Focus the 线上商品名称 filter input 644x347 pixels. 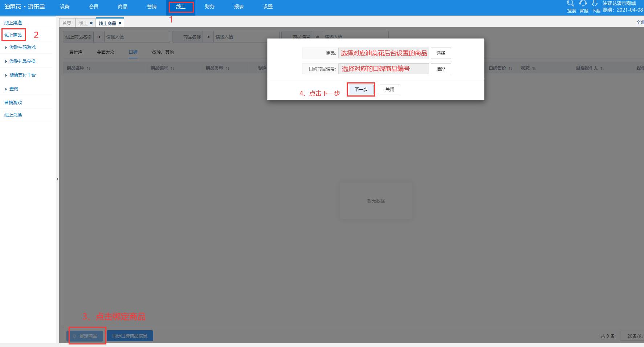(x=137, y=37)
